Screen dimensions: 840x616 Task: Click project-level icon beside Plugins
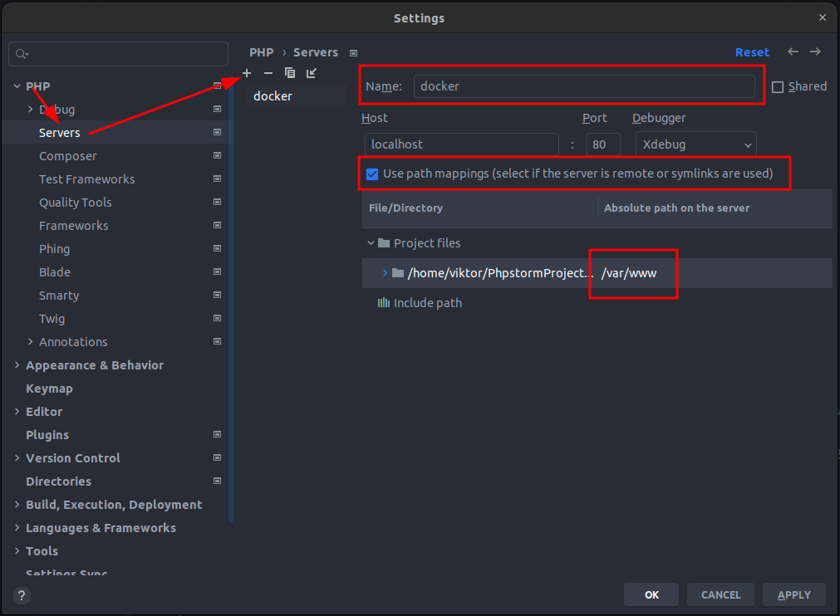coord(217,434)
